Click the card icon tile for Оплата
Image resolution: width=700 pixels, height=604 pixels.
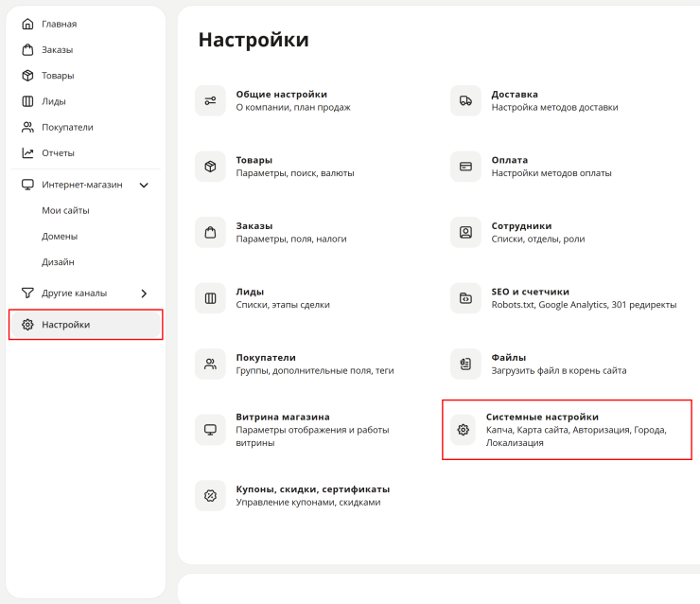(x=465, y=167)
